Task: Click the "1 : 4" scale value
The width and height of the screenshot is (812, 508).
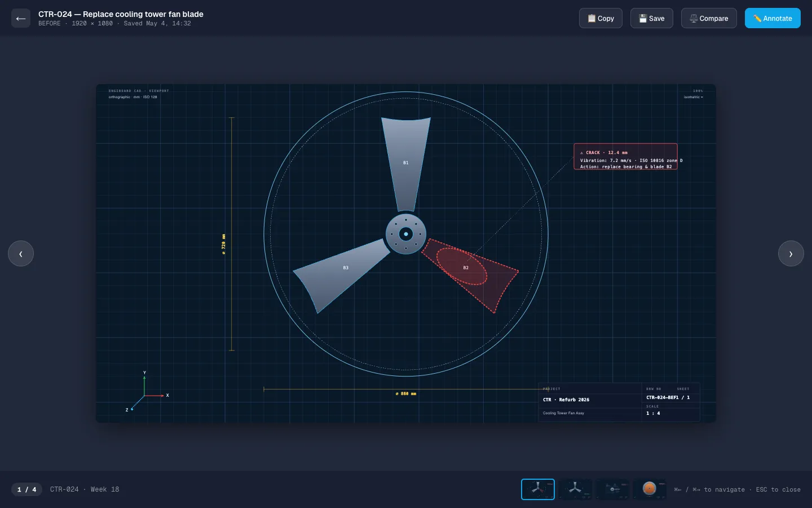Action: (653, 413)
